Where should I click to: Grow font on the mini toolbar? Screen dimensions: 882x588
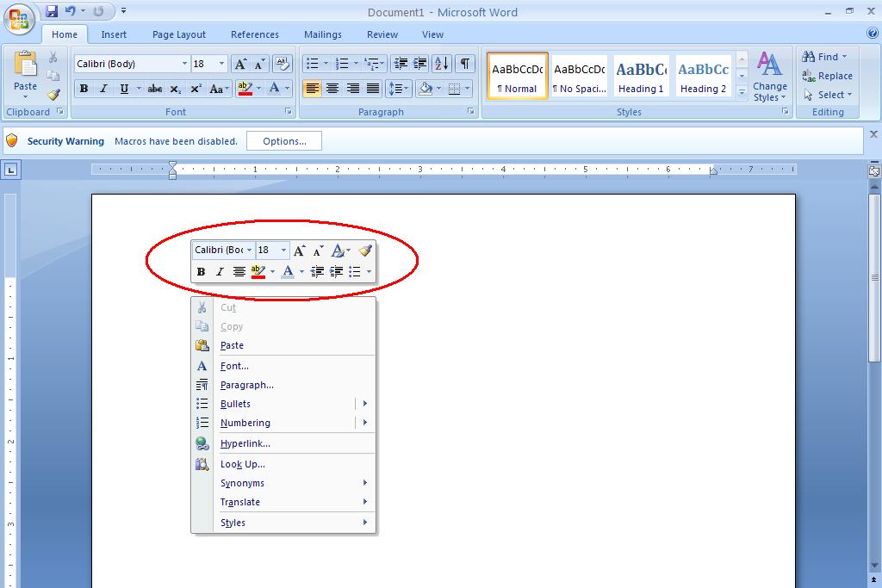pyautogui.click(x=299, y=251)
